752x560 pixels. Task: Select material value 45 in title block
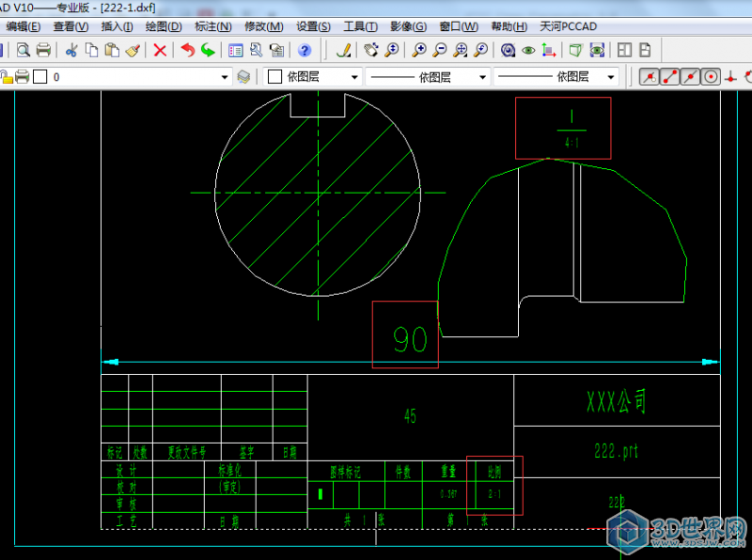(410, 415)
